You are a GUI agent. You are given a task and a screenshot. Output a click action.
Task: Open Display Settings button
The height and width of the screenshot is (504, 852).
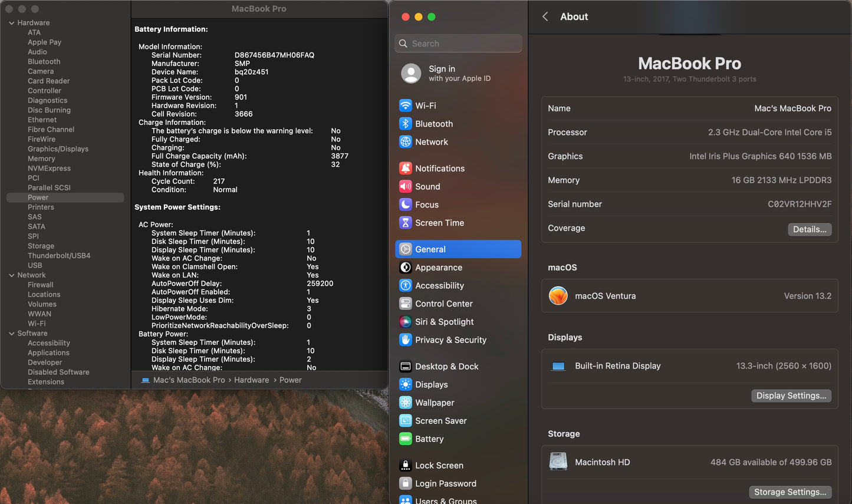coord(791,396)
